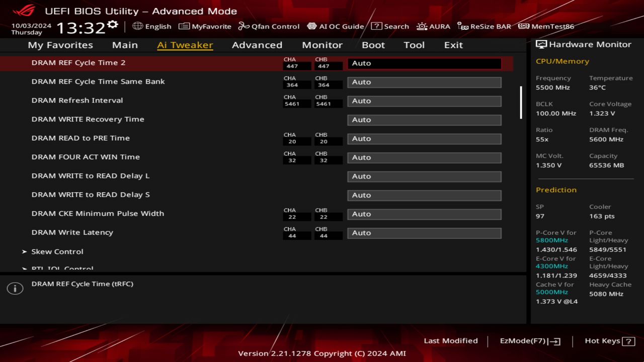Launch MemTest86
Screen dimensions: 644x362
click(546, 26)
